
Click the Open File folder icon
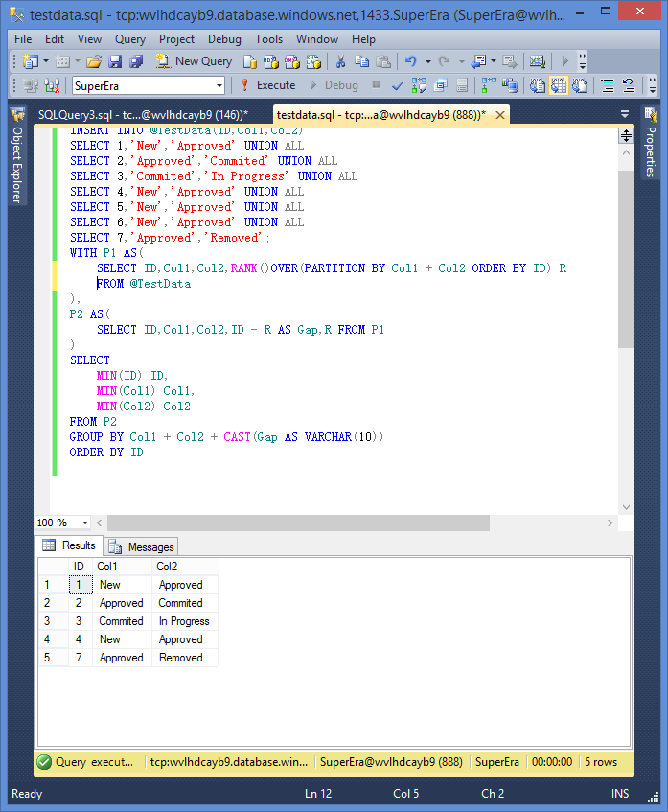(x=94, y=61)
